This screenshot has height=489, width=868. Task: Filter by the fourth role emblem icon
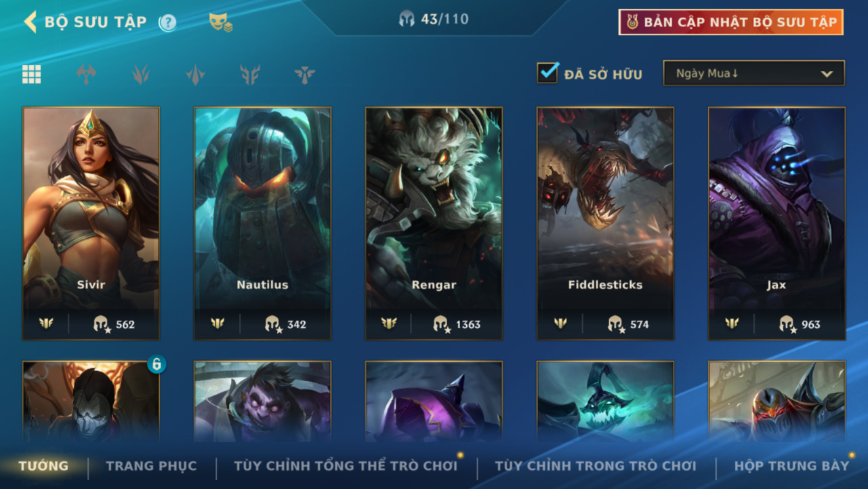250,75
